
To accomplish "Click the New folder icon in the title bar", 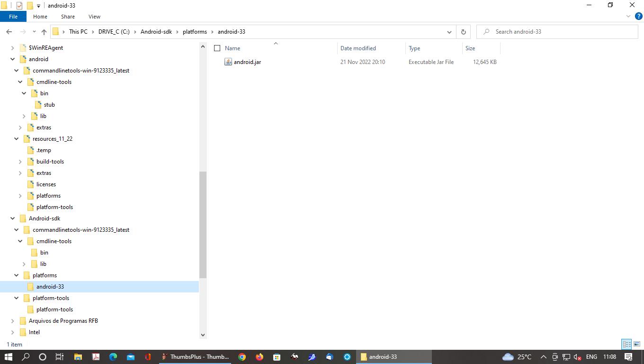I will coord(29,5).
